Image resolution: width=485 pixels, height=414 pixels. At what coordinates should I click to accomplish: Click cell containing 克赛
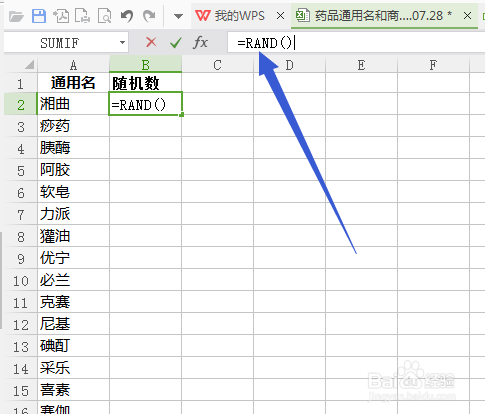pyautogui.click(x=73, y=302)
